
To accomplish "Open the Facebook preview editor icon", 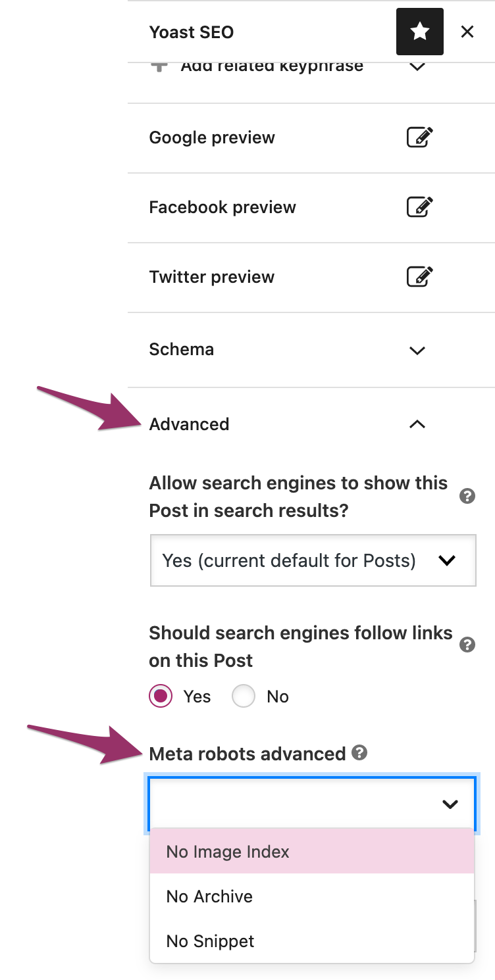I will 419,207.
